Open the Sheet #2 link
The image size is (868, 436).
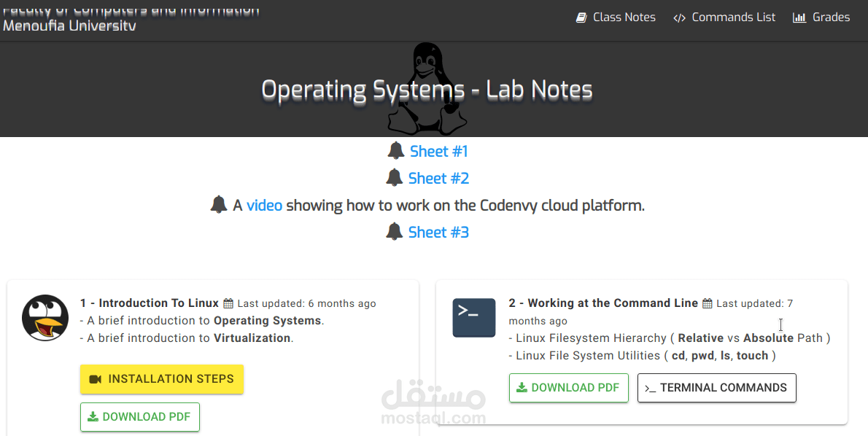(x=438, y=178)
